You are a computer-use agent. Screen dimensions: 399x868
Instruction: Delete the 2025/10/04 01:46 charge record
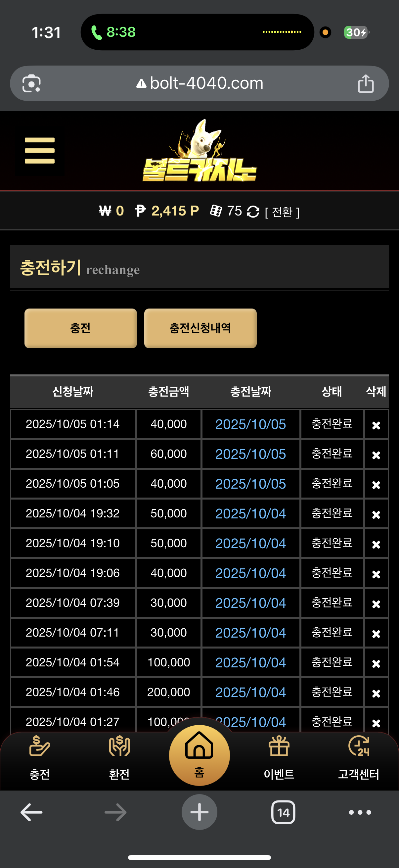click(376, 693)
